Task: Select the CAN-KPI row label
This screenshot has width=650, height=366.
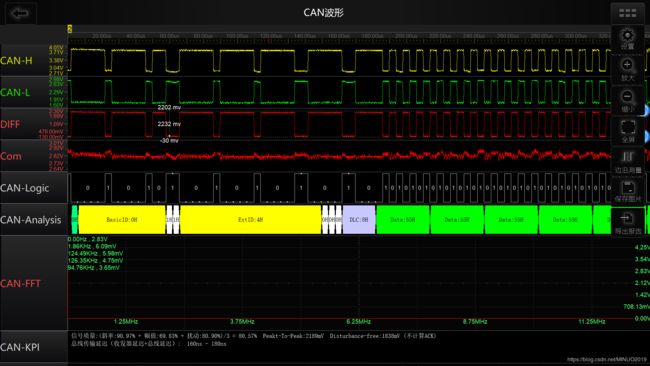Action: tap(20, 347)
